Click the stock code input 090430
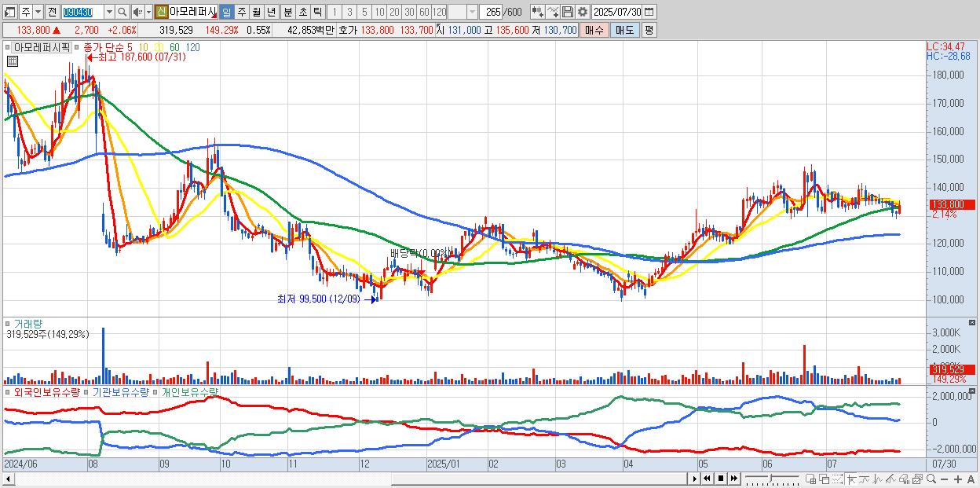 click(x=82, y=12)
